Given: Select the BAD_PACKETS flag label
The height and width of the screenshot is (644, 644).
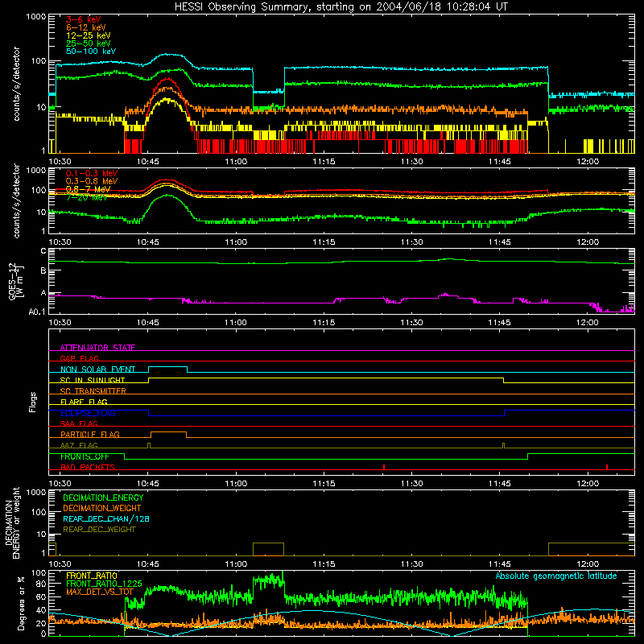Looking at the screenshot, I should (88, 467).
